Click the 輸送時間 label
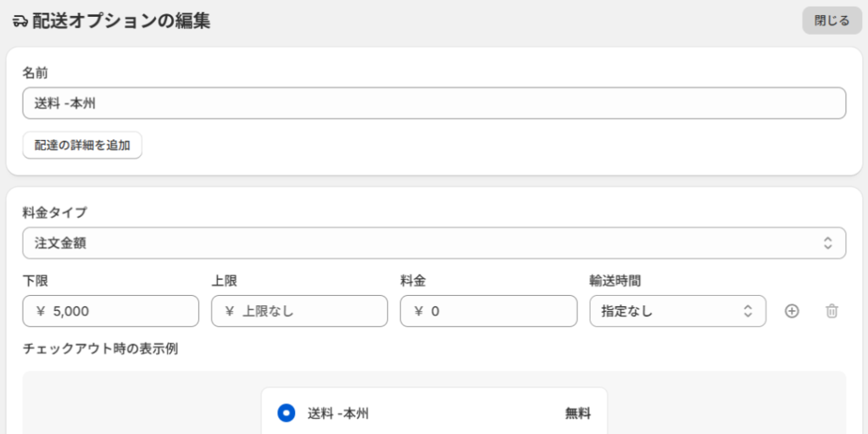This screenshot has height=434, width=868. 615,281
